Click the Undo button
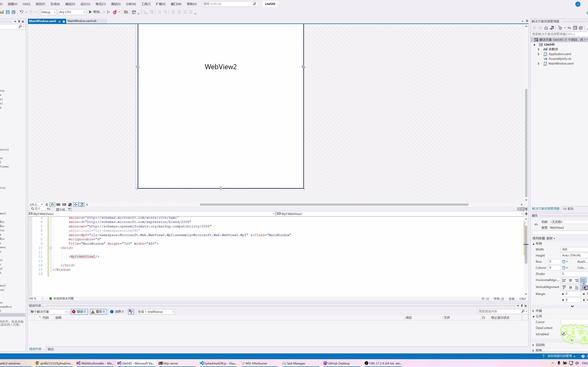 click(x=21, y=12)
